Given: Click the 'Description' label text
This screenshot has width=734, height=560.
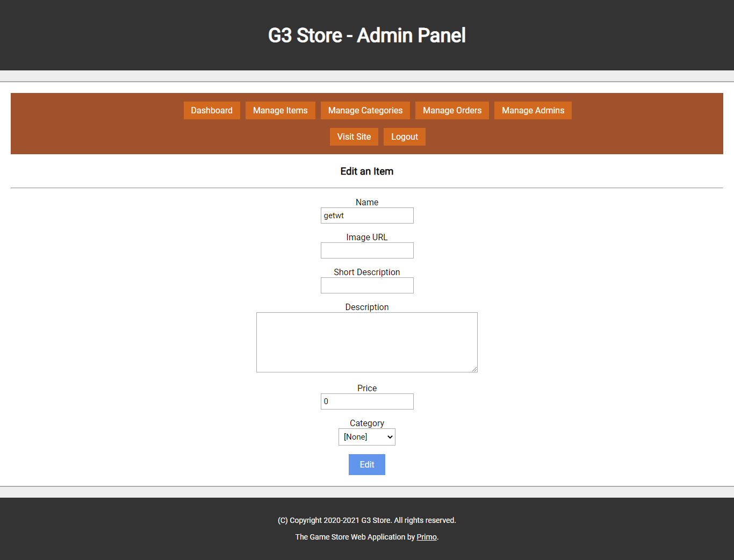Looking at the screenshot, I should tap(367, 307).
